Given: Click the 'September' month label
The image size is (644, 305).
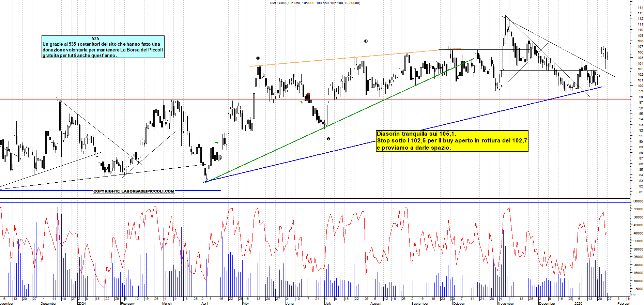Looking at the screenshot, I should [x=420, y=303].
